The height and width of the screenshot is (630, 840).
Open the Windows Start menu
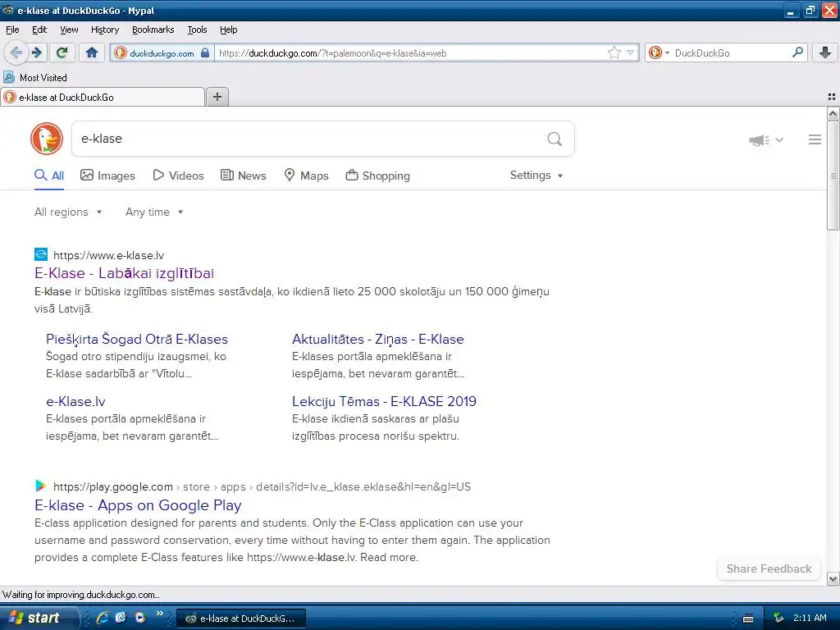[x=38, y=618]
